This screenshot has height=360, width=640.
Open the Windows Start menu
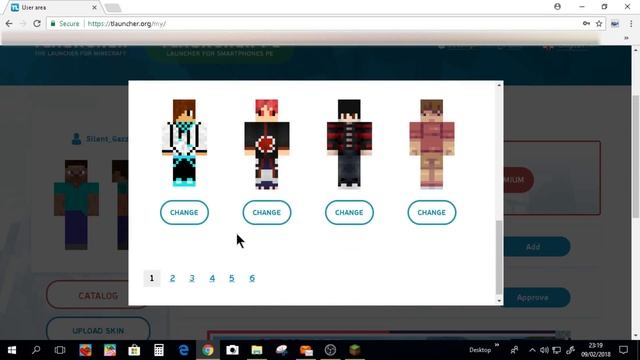coord(12,350)
